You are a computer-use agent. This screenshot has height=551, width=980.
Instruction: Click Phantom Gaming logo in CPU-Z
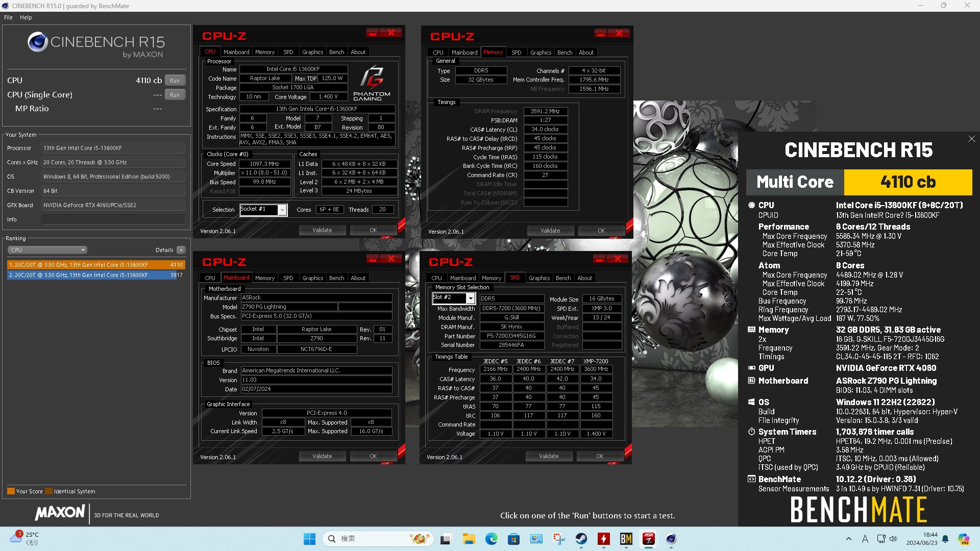[x=372, y=83]
